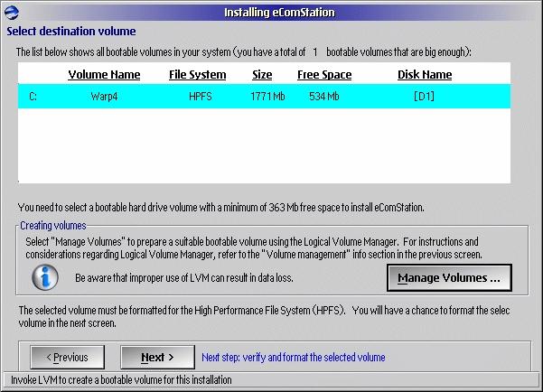Click the [D1] disk name cell
Image resolution: width=543 pixels, height=392 pixels.
(424, 95)
